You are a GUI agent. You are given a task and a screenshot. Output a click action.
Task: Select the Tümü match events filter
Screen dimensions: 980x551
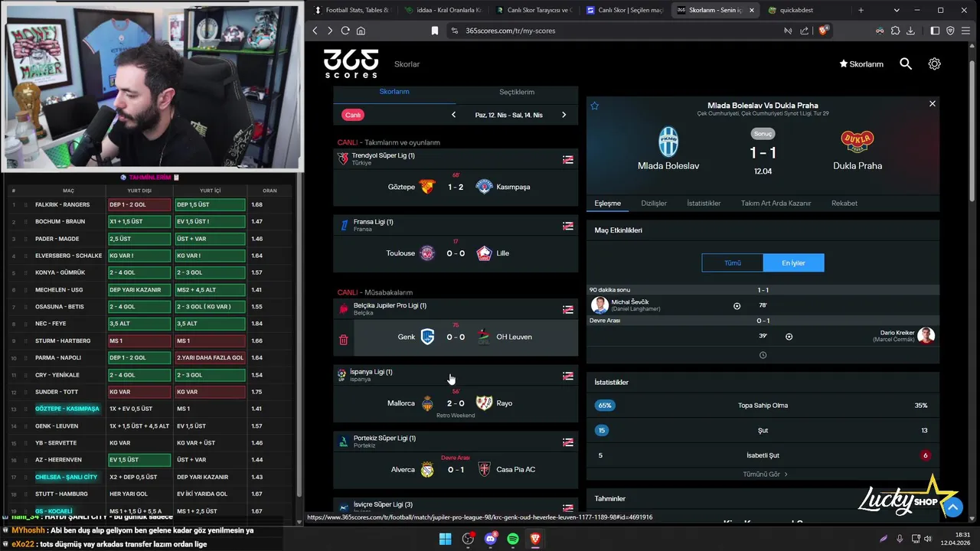pyautogui.click(x=733, y=262)
